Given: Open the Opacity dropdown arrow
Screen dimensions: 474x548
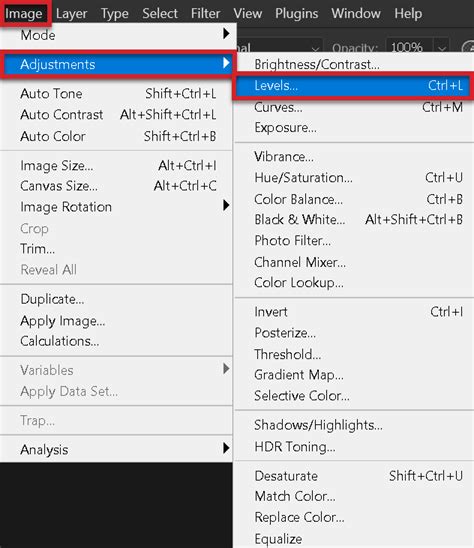Looking at the screenshot, I should click(x=442, y=48).
